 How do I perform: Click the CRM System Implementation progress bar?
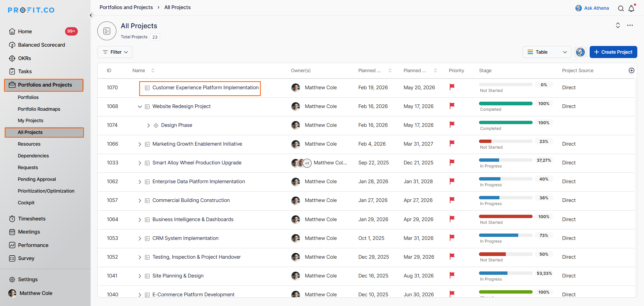click(505, 235)
